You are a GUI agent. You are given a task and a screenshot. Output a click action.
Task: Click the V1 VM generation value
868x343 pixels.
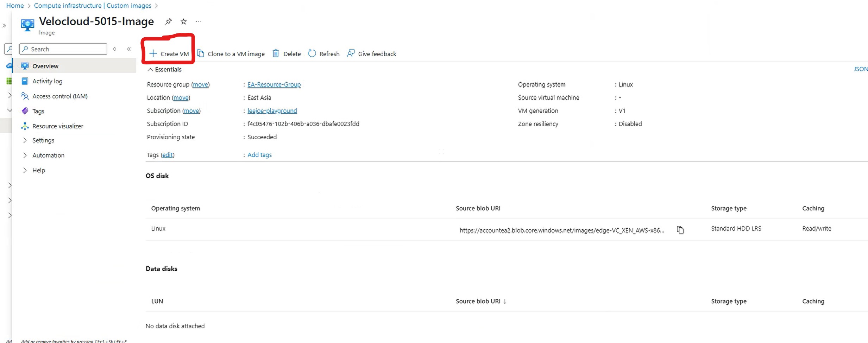[622, 110]
